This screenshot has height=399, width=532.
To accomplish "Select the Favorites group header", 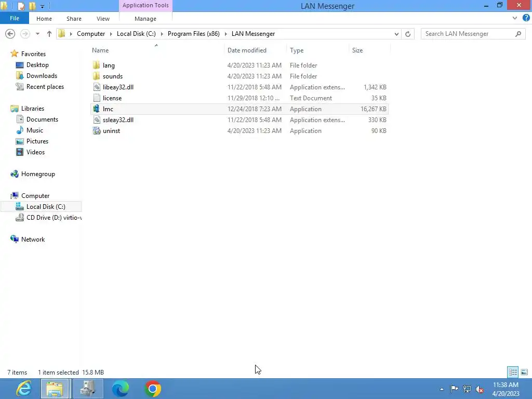I will coord(33,54).
